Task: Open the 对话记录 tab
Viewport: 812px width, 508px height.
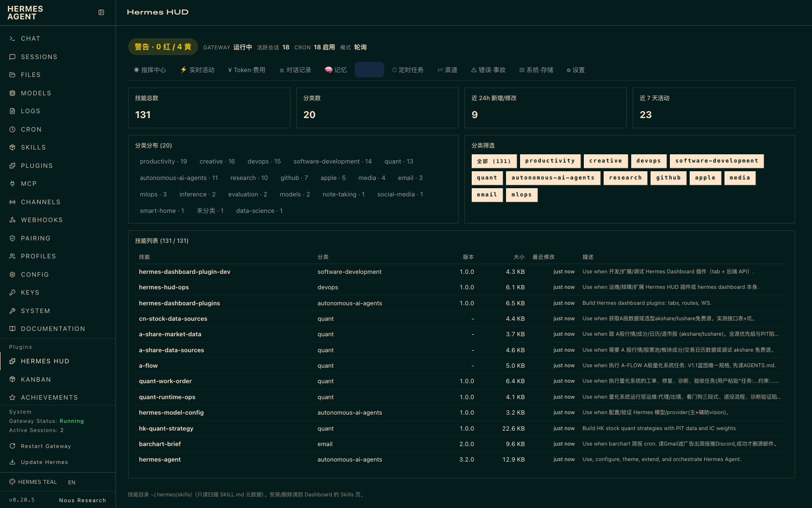Action: (x=295, y=70)
